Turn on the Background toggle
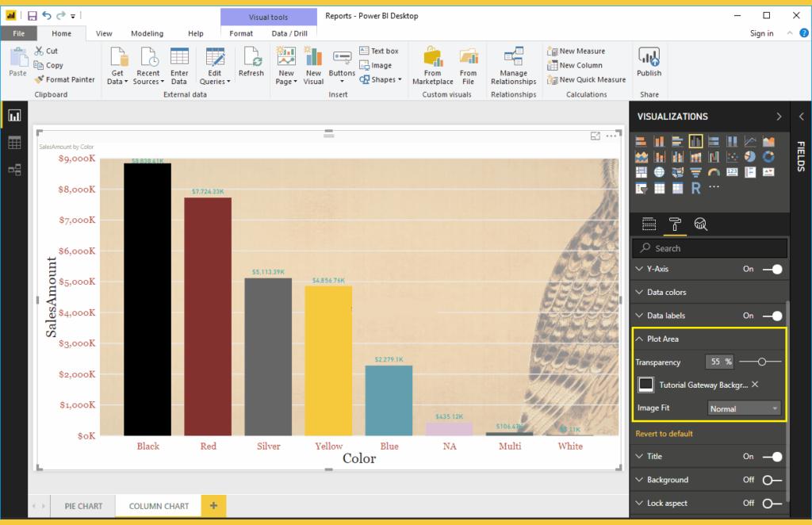Screen dimensions: 812x525 [x=772, y=480]
